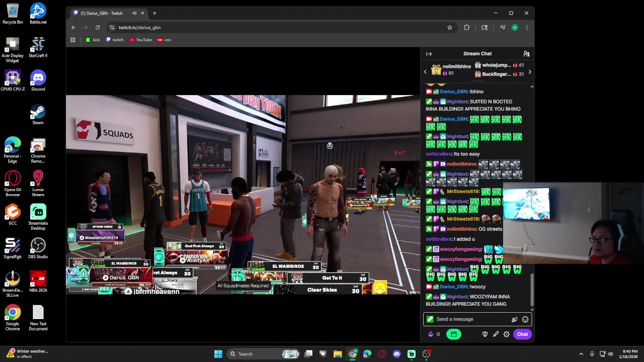This screenshot has width=644, height=362.
Task: Open the chat community users list
Action: [526, 54]
